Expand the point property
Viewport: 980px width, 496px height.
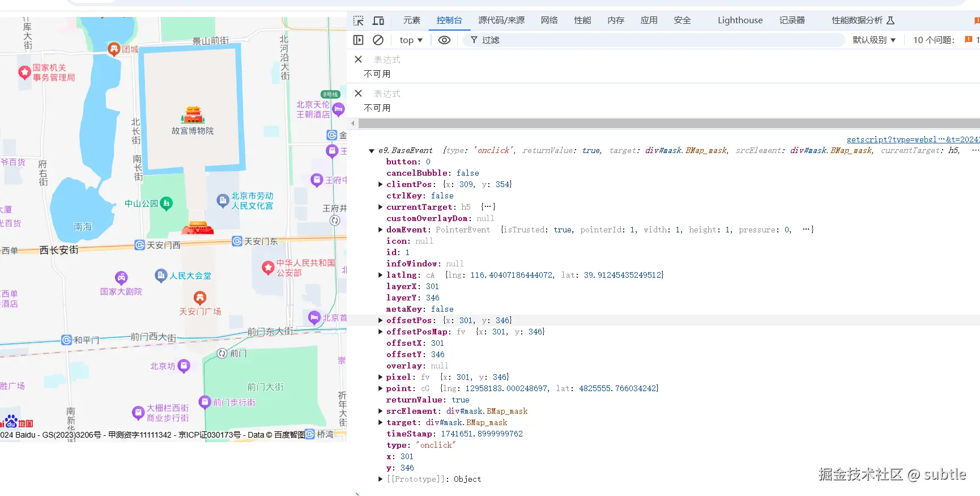click(381, 388)
